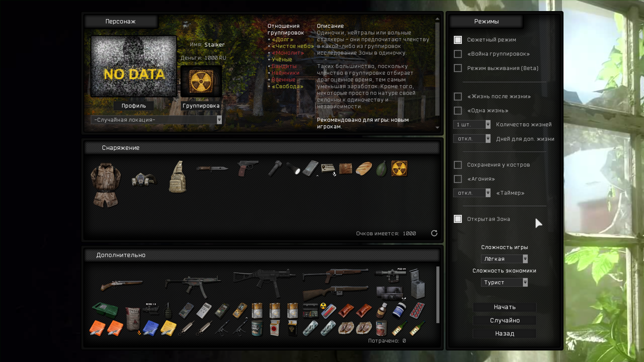Click the lit flashlight item
The height and width of the screenshot is (362, 644).
click(293, 168)
